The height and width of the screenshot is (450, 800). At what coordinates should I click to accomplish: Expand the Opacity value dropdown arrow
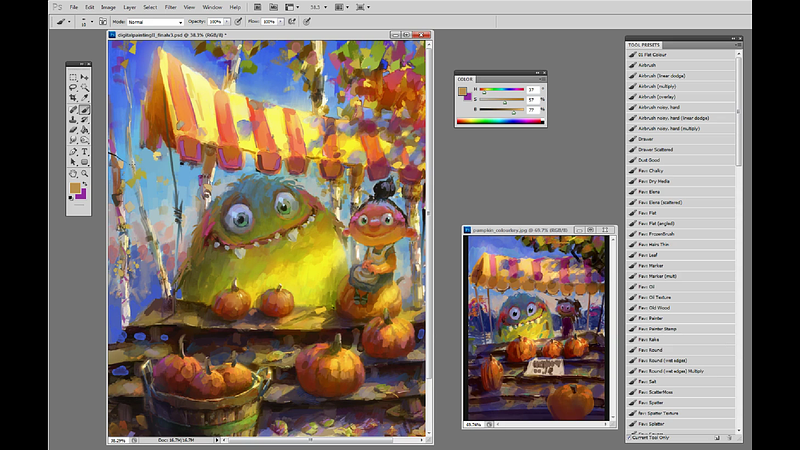(227, 21)
